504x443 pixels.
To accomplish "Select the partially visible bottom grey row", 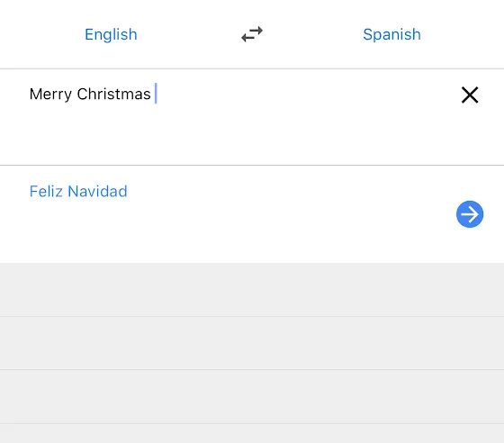I will pyautogui.click(x=252, y=433).
